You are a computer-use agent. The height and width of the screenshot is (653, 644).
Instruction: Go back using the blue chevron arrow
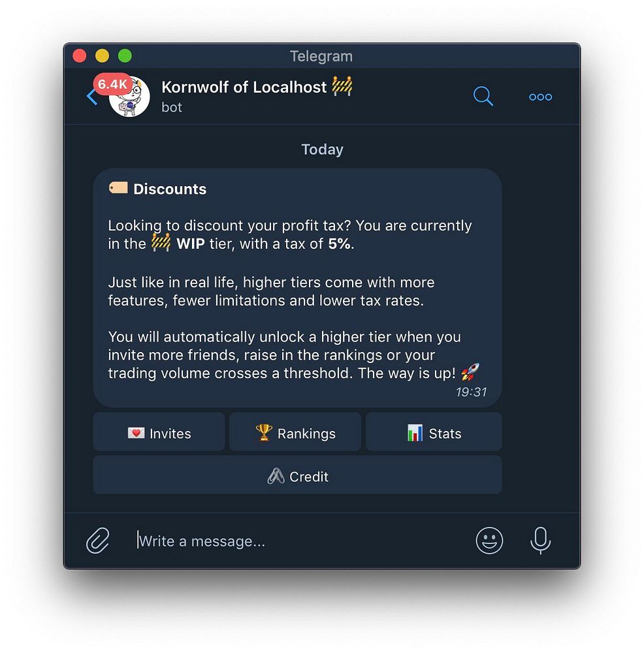pyautogui.click(x=91, y=97)
